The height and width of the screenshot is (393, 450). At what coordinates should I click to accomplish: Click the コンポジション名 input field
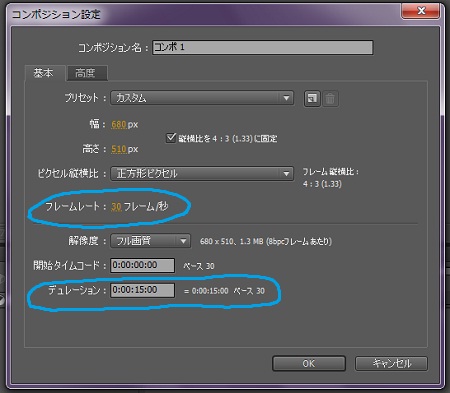[x=263, y=47]
